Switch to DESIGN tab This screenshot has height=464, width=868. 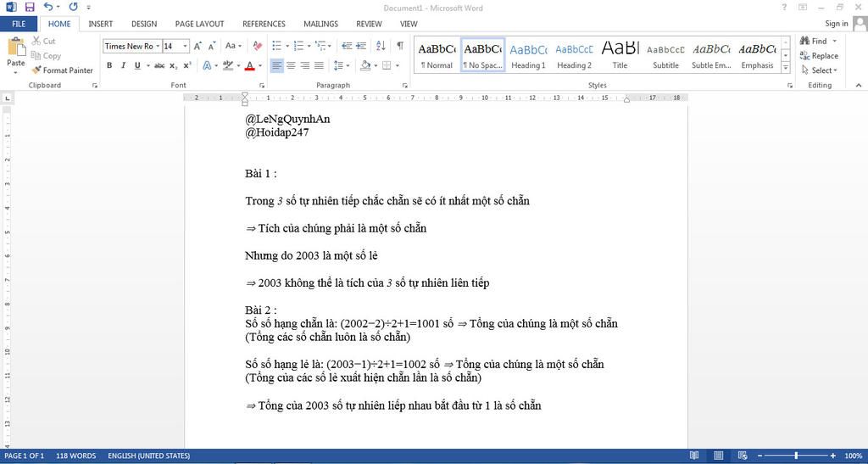tap(144, 24)
